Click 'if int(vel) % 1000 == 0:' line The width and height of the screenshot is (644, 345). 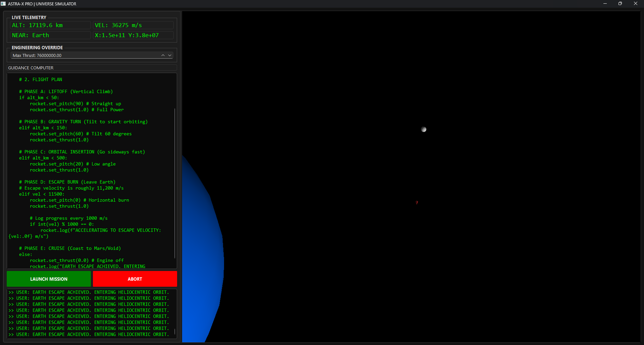62,224
